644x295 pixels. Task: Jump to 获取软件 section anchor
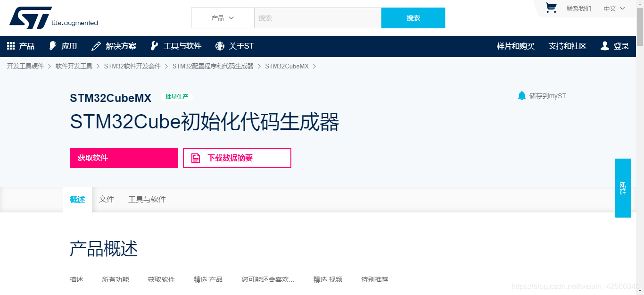pyautogui.click(x=161, y=279)
